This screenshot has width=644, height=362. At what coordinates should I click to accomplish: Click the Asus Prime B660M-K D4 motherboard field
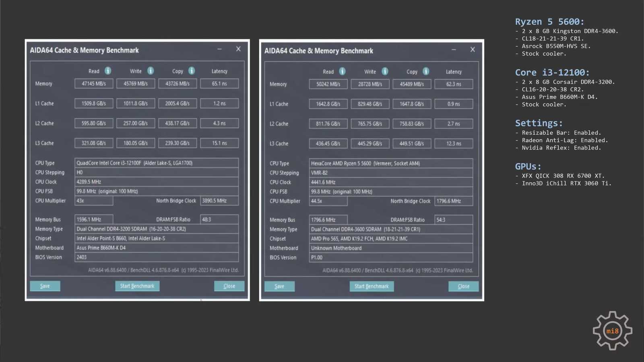[156, 248]
